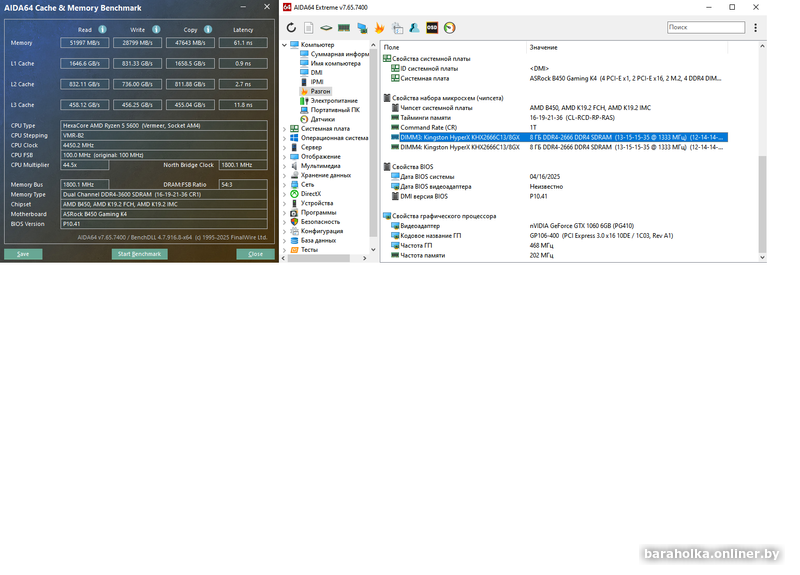Screen dimensions: 800x575
Task: Select Конфигурация in the tree
Action: pos(316,231)
